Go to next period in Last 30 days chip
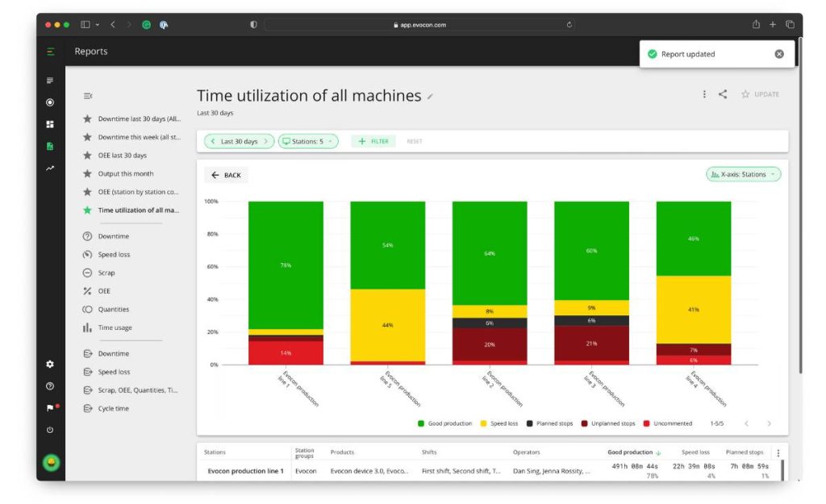The width and height of the screenshot is (826, 504). (x=266, y=141)
